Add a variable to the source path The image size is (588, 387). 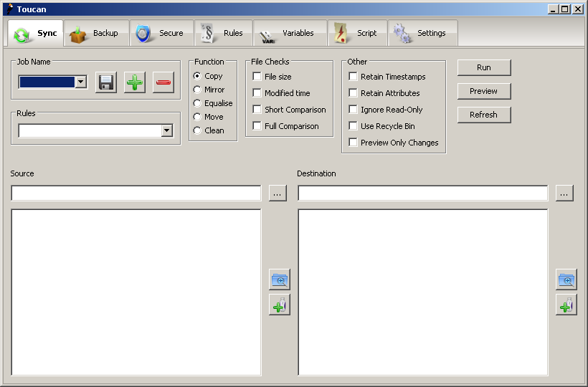(x=280, y=305)
